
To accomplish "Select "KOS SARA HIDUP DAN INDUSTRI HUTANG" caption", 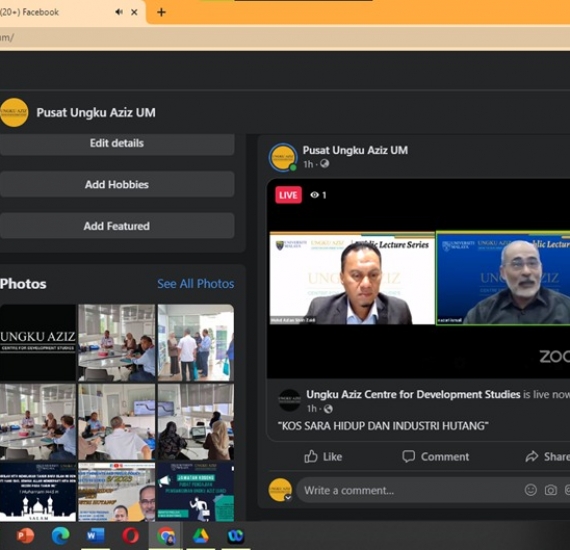I will [x=383, y=426].
